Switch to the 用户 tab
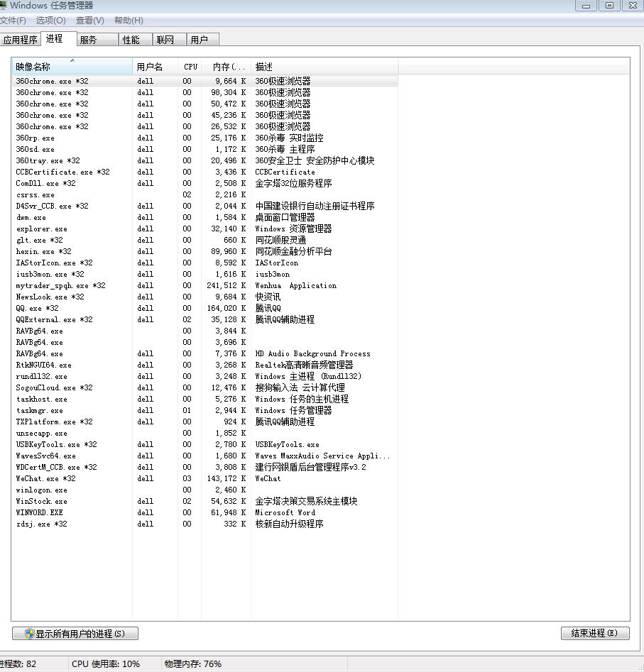The height and width of the screenshot is (672, 644). (x=203, y=40)
